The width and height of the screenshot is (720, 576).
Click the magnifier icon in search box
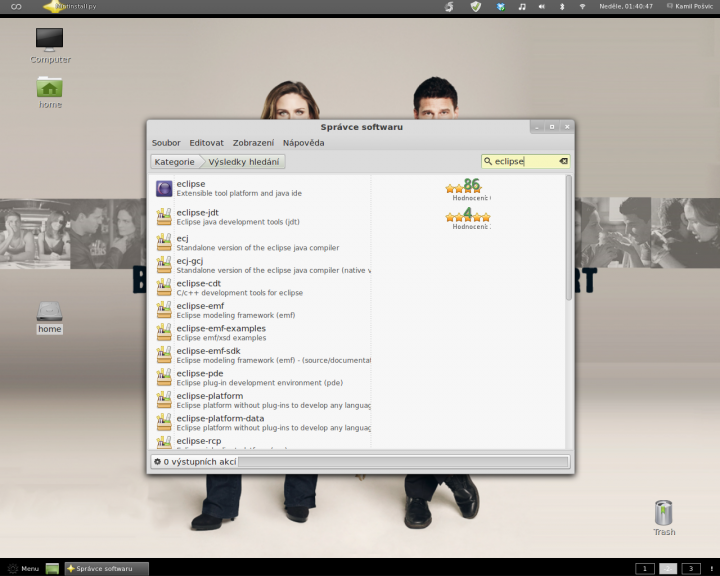coord(488,161)
